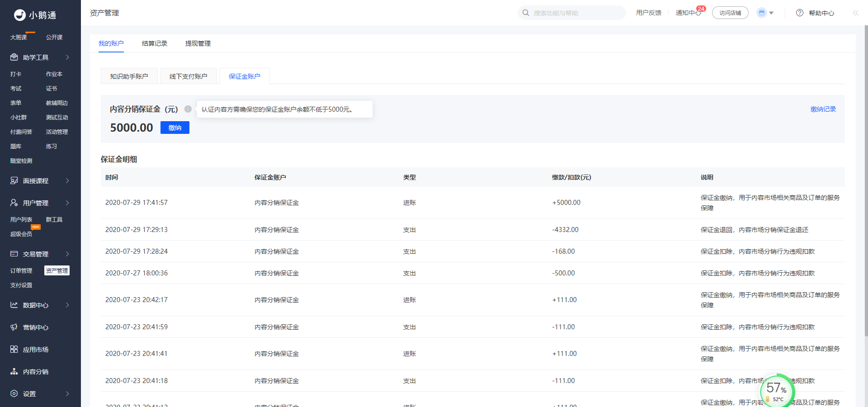The height and width of the screenshot is (407, 868).
Task: Click the 帮助中心 question mark icon
Action: [800, 13]
